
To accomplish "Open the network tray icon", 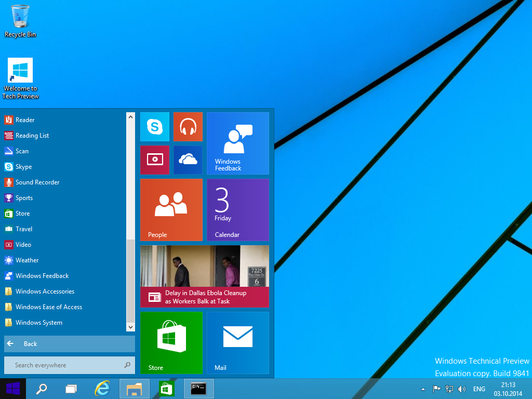I will pos(449,389).
